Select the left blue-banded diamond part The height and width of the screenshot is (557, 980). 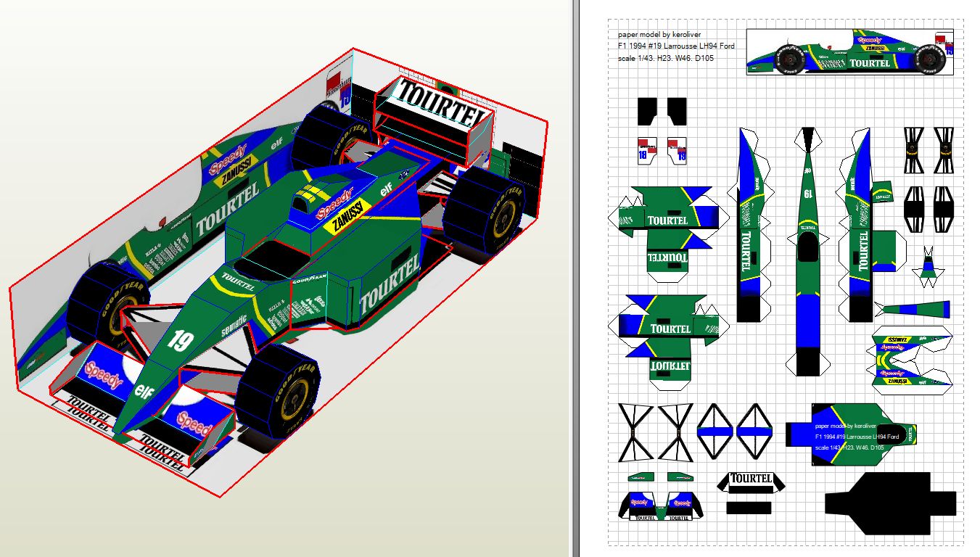(717, 432)
